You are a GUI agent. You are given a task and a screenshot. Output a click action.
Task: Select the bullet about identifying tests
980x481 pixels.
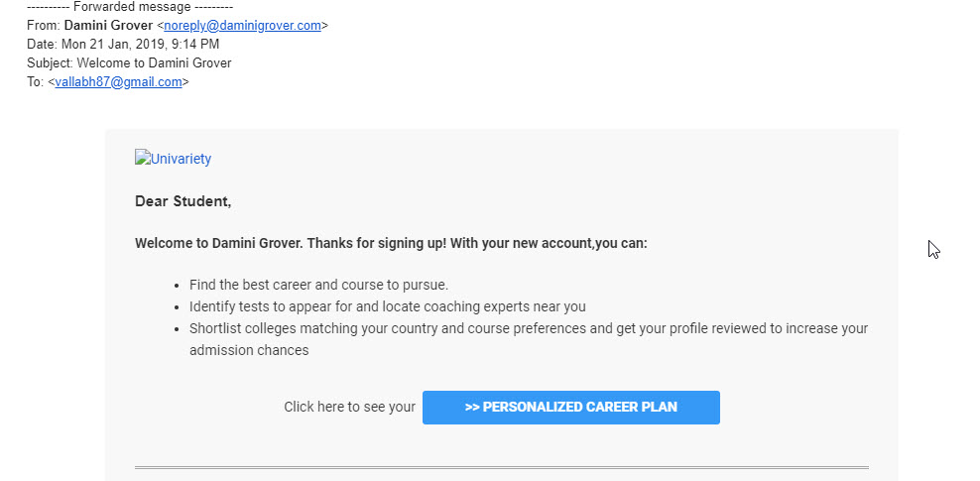(388, 306)
